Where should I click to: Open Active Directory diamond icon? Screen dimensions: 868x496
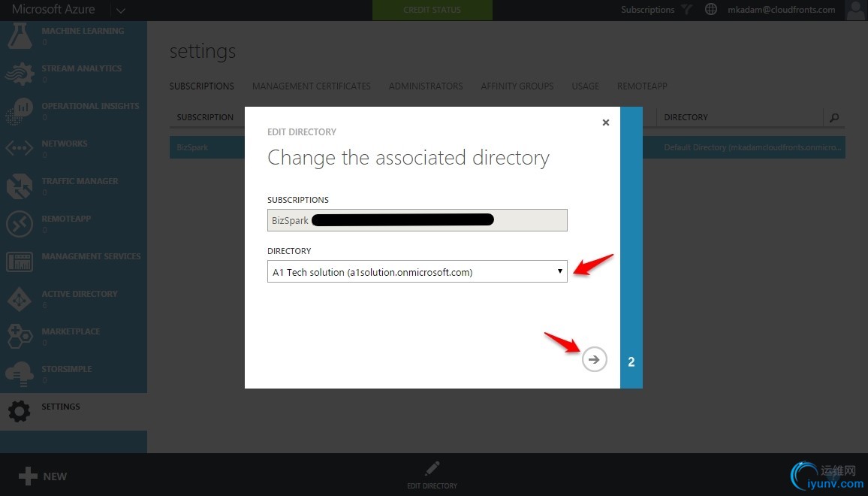coord(20,299)
